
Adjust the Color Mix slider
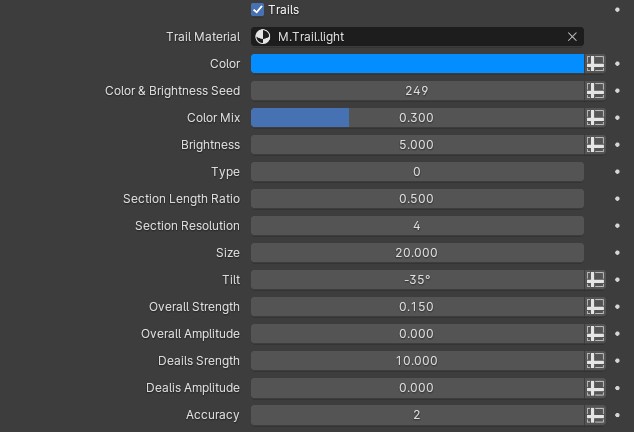416,118
